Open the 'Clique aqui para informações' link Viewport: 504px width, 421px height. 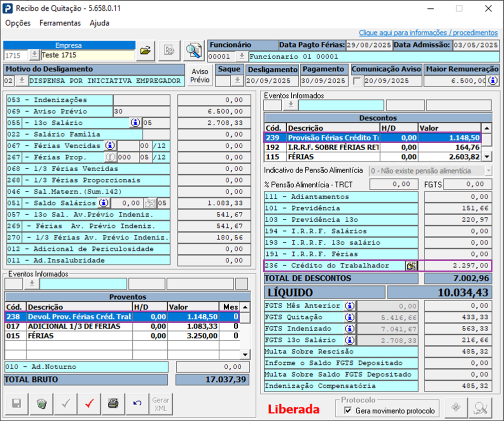(428, 32)
